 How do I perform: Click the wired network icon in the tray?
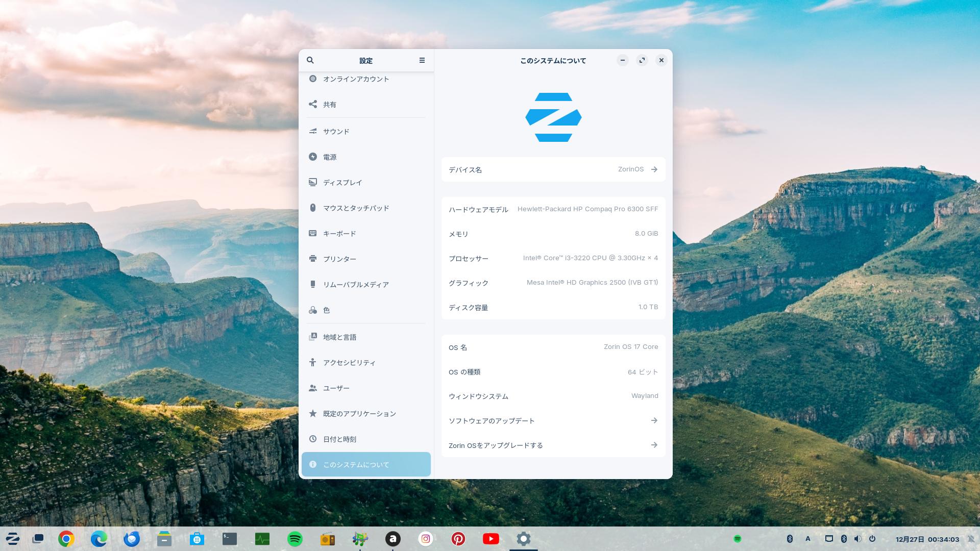(829, 539)
